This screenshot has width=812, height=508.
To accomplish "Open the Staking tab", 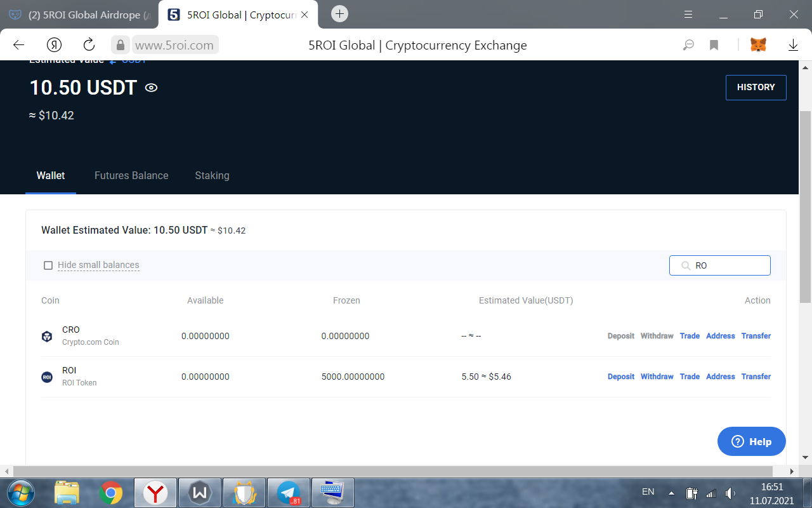I will [x=212, y=176].
